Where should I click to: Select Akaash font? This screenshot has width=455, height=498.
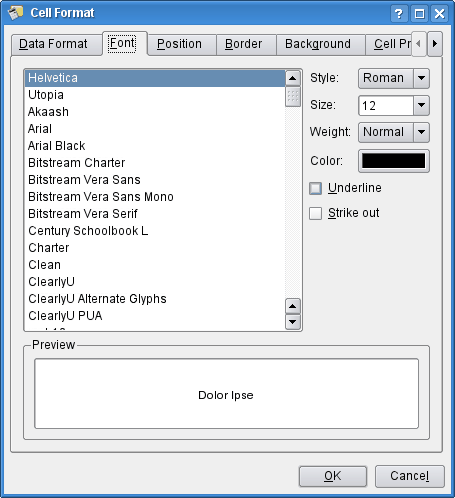[x=155, y=112]
